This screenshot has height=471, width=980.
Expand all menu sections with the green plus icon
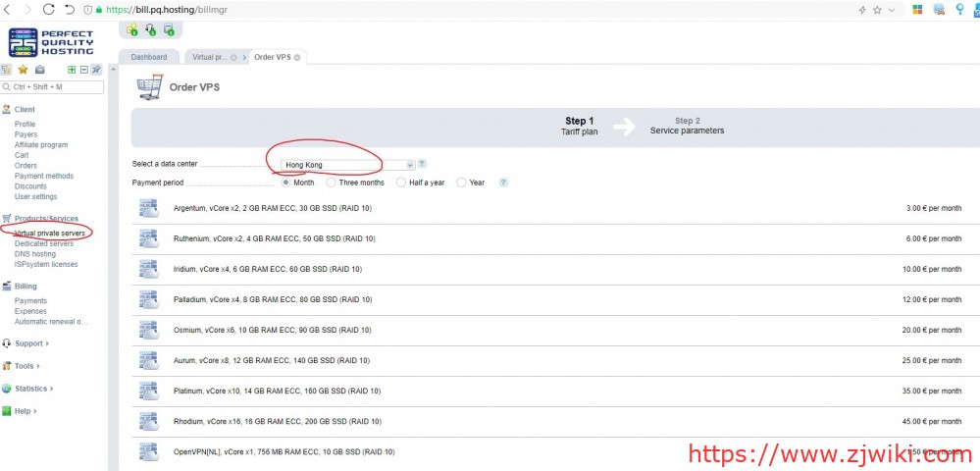(x=72, y=70)
